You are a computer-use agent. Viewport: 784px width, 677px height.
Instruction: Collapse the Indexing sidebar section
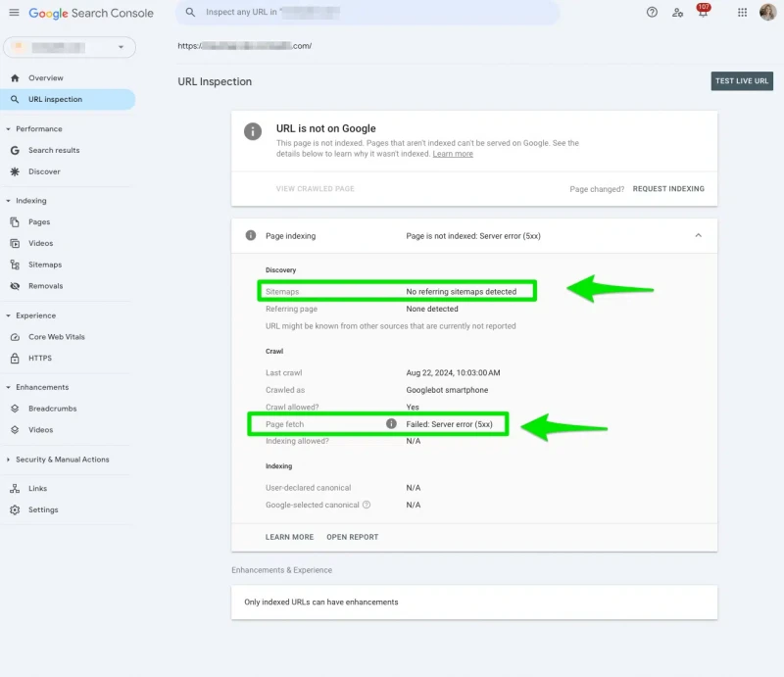click(x=8, y=201)
